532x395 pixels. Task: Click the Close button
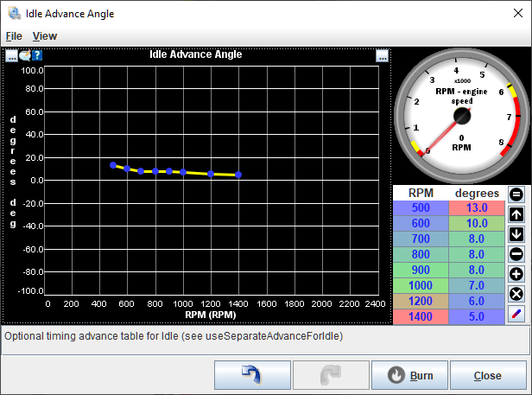(487, 376)
